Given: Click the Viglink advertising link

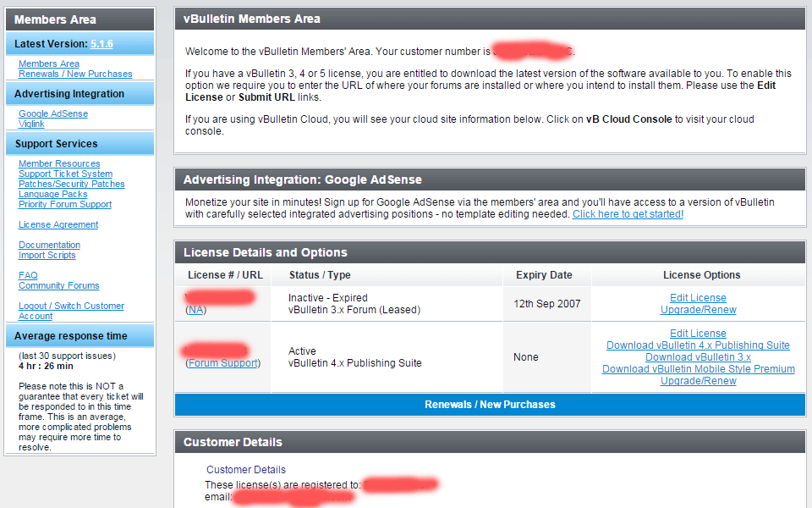Looking at the screenshot, I should click(x=31, y=124).
